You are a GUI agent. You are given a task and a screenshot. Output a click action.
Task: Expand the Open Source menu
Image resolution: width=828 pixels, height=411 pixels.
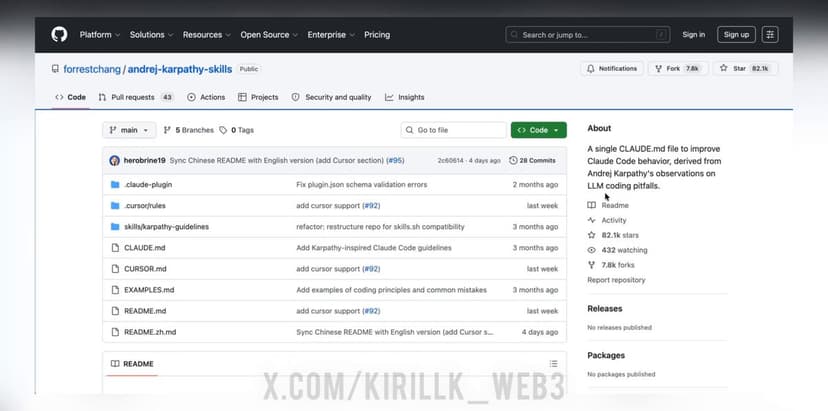tap(269, 35)
